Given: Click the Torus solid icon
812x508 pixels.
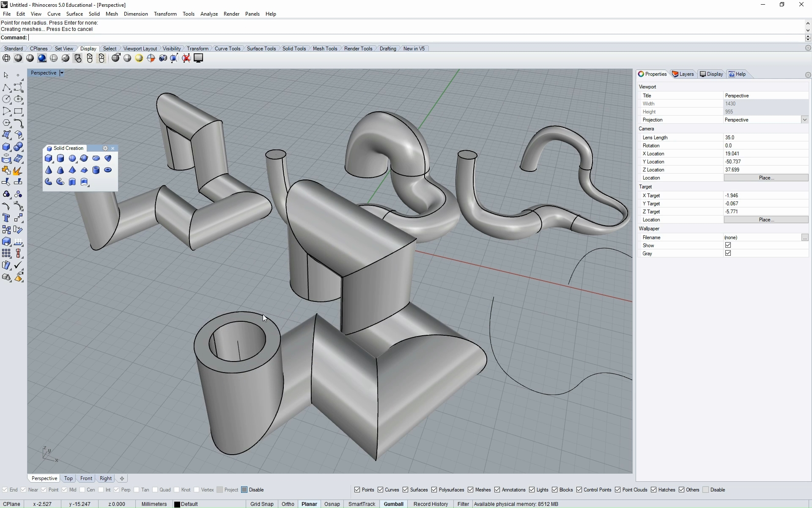Looking at the screenshot, I should point(108,170).
